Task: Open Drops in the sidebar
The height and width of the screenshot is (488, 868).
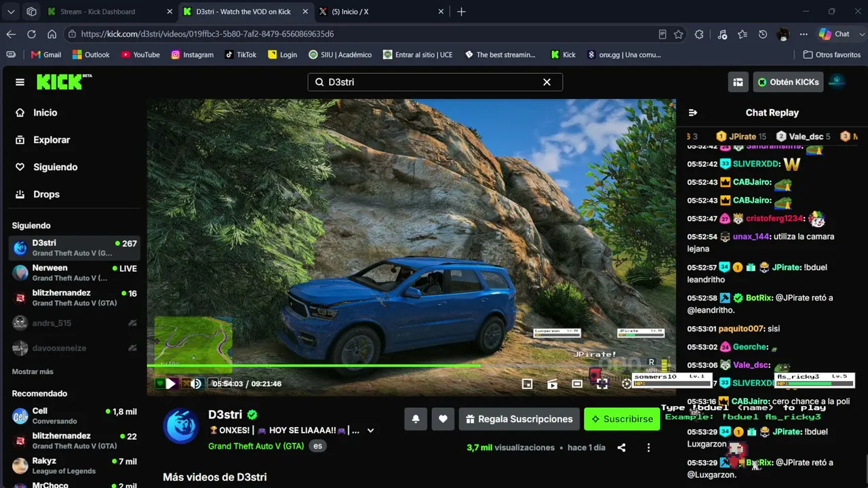Action: 46,194
